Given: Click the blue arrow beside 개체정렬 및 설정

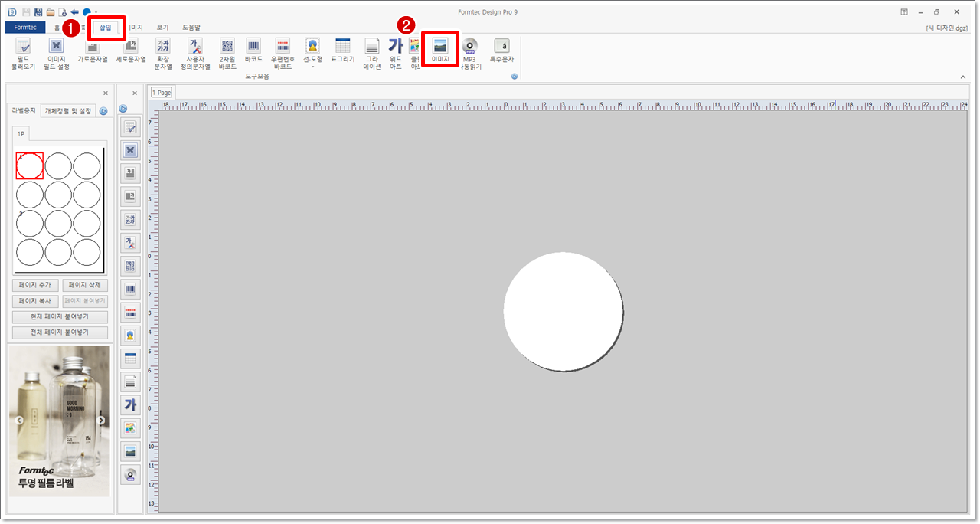Looking at the screenshot, I should click(103, 111).
